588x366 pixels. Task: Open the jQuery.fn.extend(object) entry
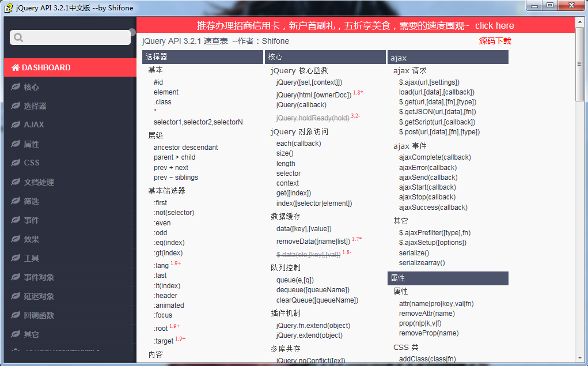pyautogui.click(x=313, y=326)
